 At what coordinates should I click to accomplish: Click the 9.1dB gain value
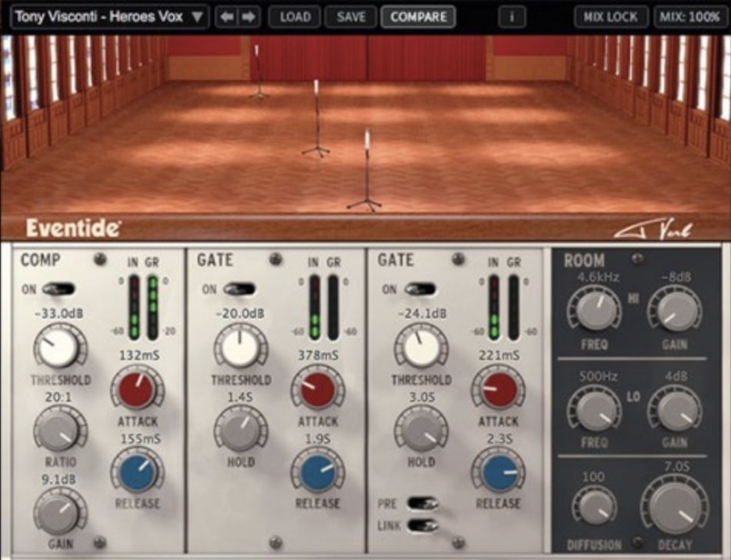[x=58, y=479]
